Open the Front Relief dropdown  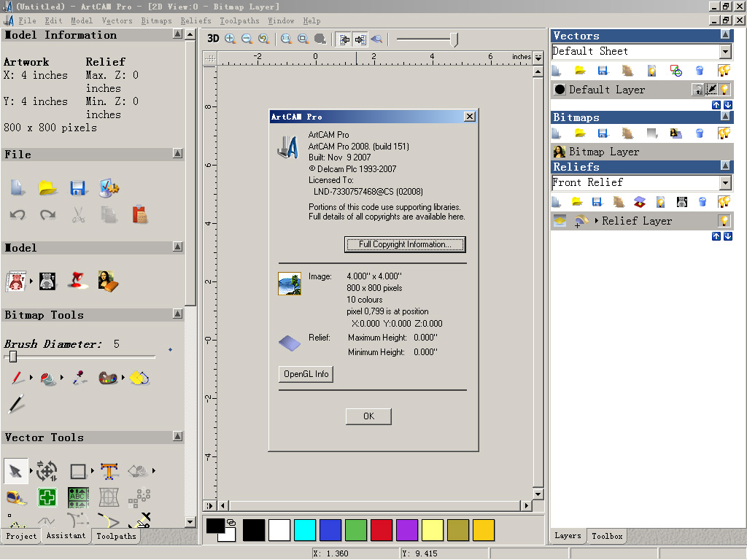(x=725, y=182)
